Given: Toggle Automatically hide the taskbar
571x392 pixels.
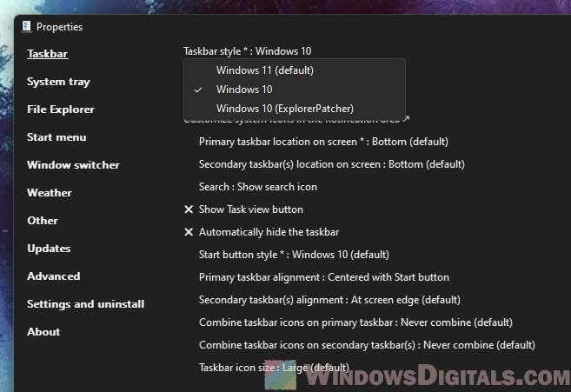Looking at the screenshot, I should tap(269, 232).
